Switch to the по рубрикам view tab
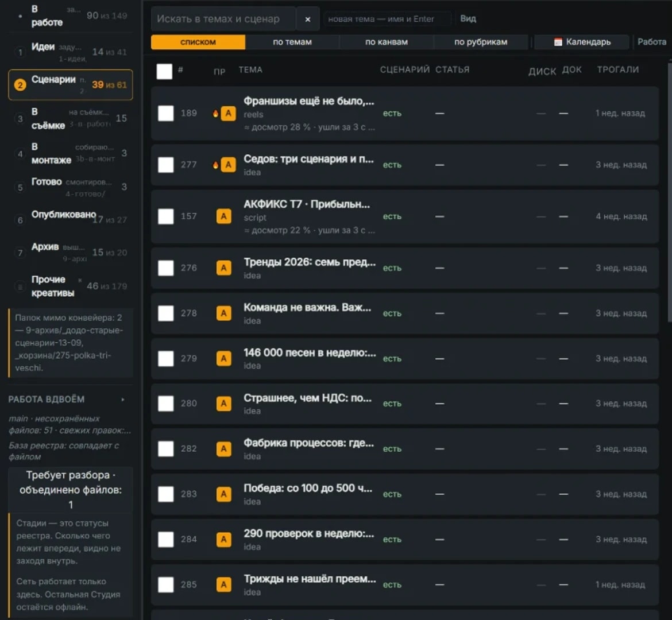This screenshot has width=672, height=620. 481,42
